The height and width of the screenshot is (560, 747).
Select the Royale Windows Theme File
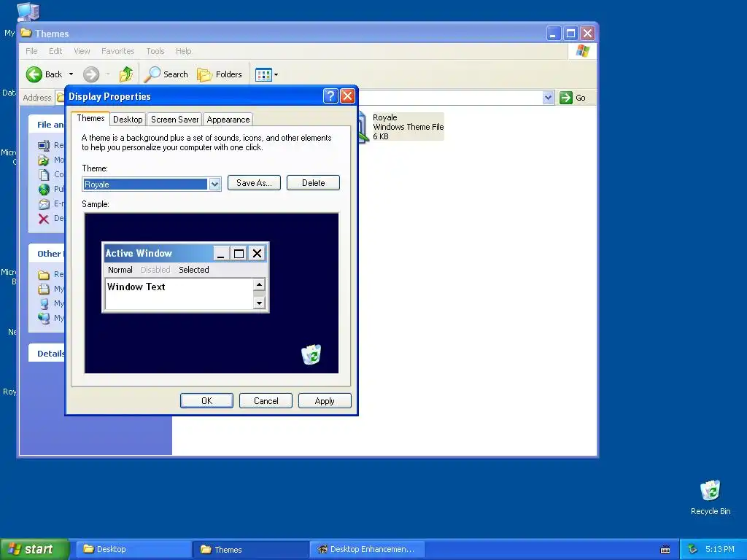coord(401,127)
